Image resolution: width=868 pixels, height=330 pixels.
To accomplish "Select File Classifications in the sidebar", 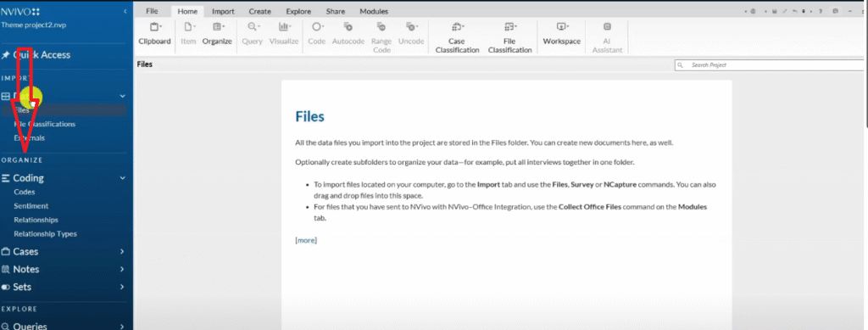I will (45, 124).
